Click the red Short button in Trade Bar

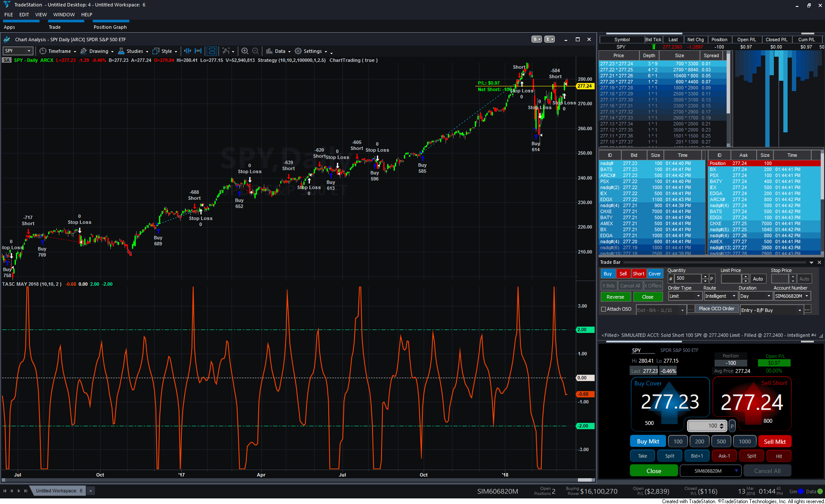tap(639, 274)
